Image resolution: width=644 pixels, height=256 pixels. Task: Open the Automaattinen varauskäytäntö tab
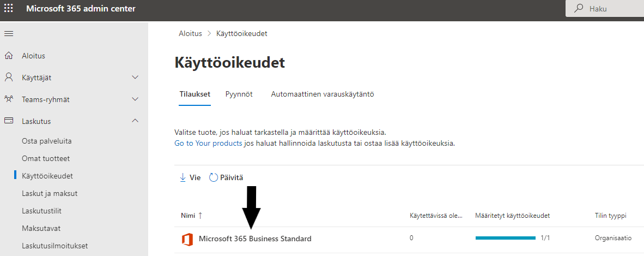[323, 94]
